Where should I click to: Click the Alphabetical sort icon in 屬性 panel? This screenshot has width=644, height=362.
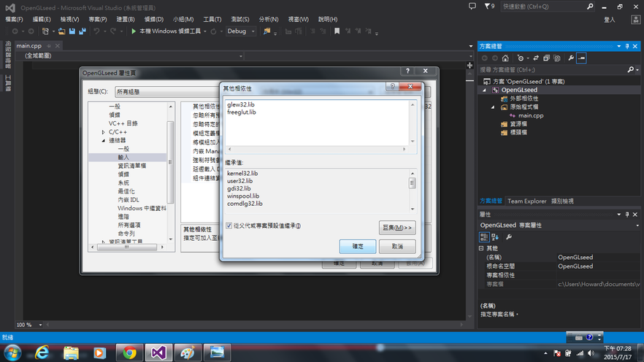click(x=495, y=236)
